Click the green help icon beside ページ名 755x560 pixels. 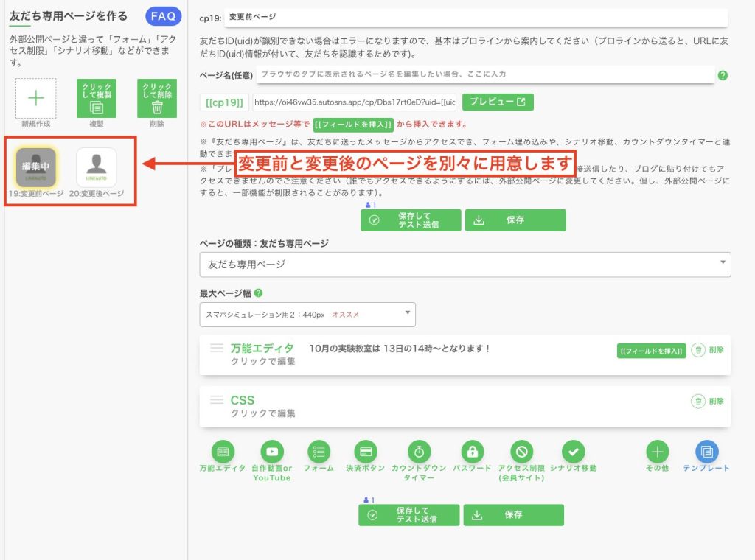click(x=723, y=75)
